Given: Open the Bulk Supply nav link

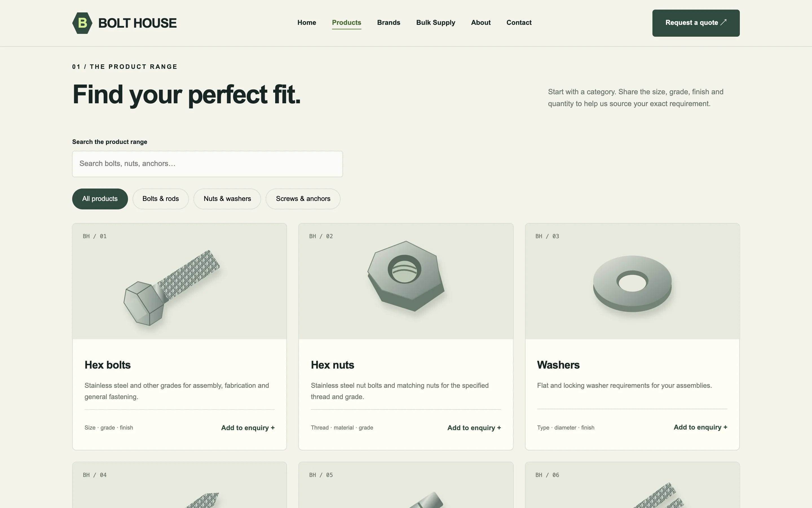Looking at the screenshot, I should (x=436, y=23).
